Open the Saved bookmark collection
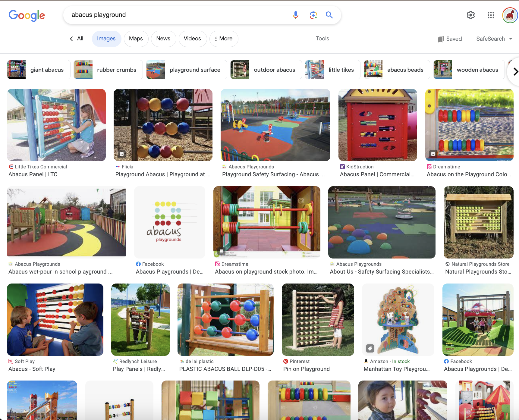 (x=450, y=39)
